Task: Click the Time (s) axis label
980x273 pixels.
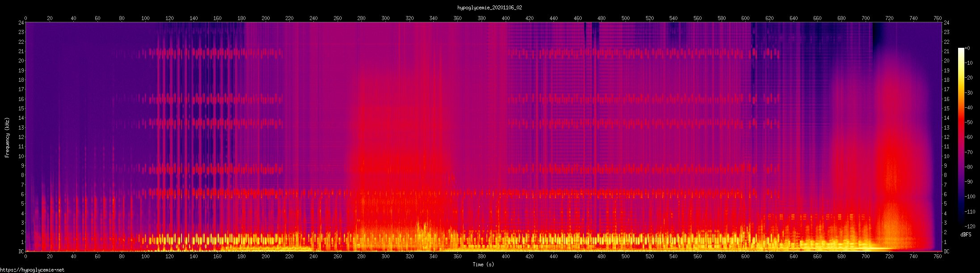Action: 483,265
